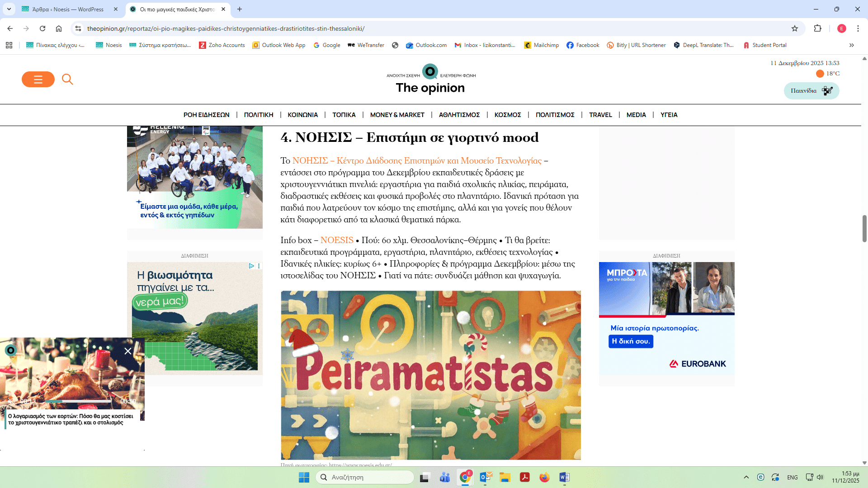
Task: Bookmark this page with star icon
Action: [x=795, y=28]
